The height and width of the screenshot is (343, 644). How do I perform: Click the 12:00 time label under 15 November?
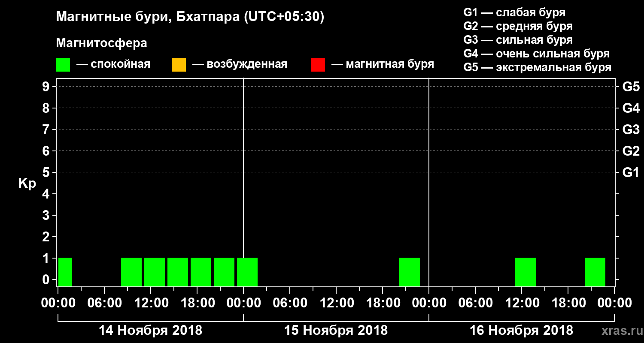click(336, 303)
